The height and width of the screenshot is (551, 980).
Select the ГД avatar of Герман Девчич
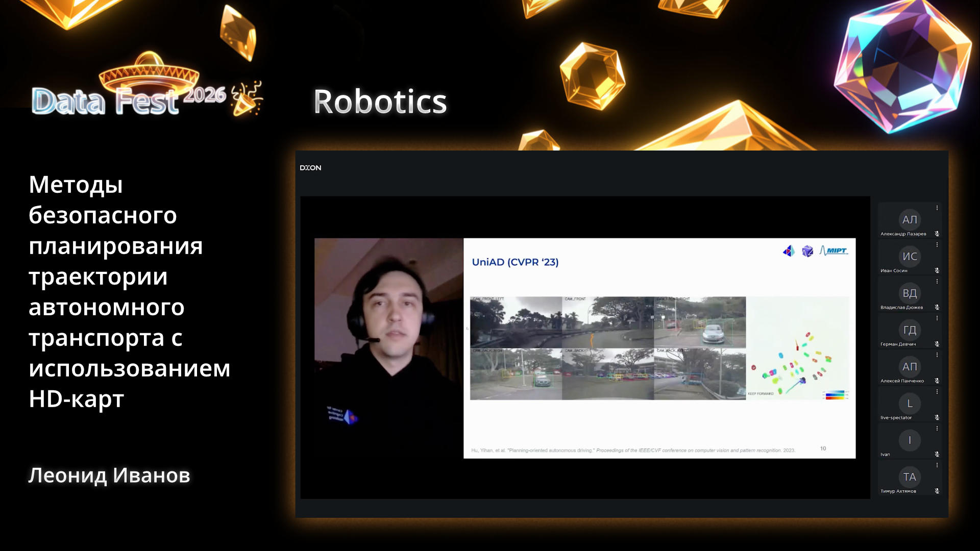pos(910,330)
